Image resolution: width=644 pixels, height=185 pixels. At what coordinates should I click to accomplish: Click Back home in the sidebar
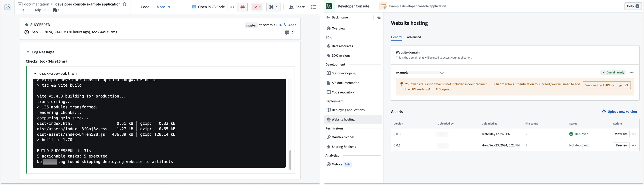[x=337, y=17]
